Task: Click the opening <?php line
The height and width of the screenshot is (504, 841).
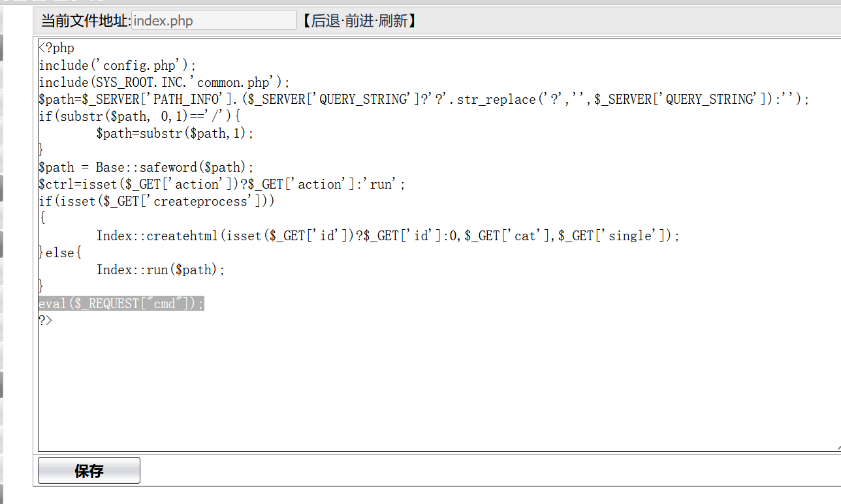Action: click(x=57, y=48)
